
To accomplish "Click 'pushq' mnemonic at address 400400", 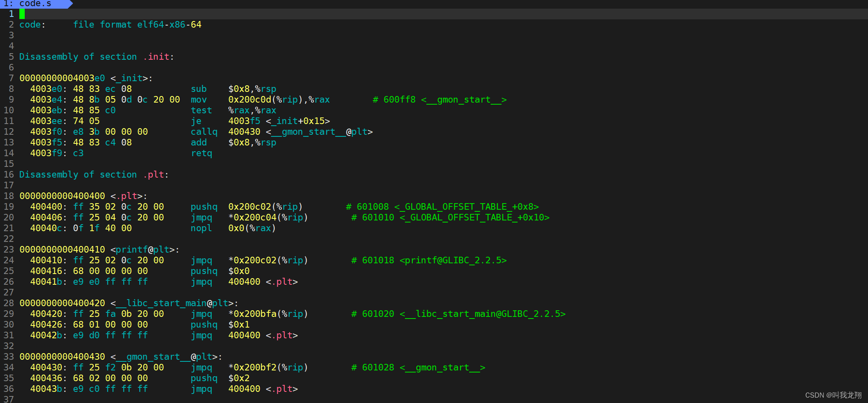I will [204, 207].
